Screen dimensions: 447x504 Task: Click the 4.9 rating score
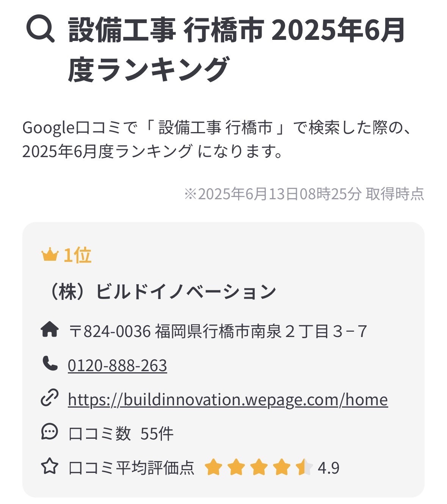(328, 468)
